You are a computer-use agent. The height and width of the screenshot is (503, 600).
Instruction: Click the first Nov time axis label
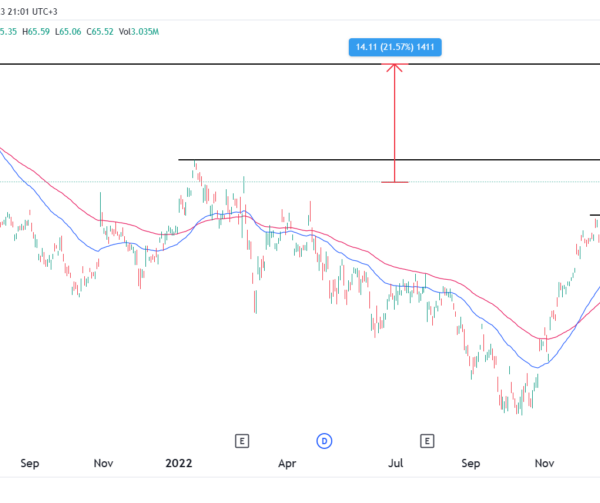click(103, 463)
